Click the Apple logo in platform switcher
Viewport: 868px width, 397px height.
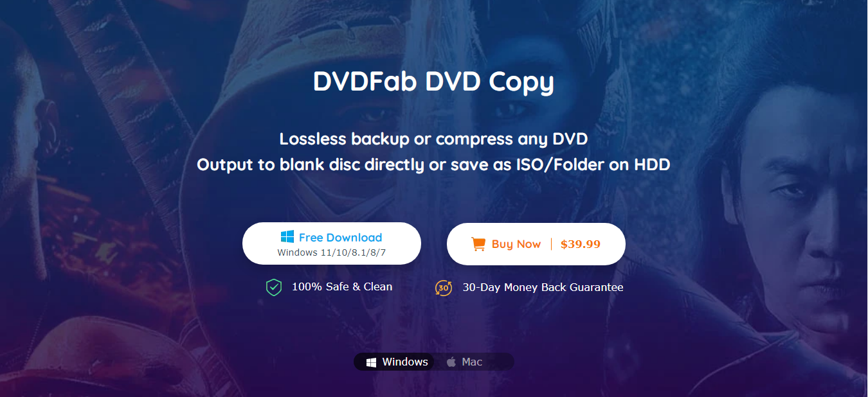[x=451, y=362]
